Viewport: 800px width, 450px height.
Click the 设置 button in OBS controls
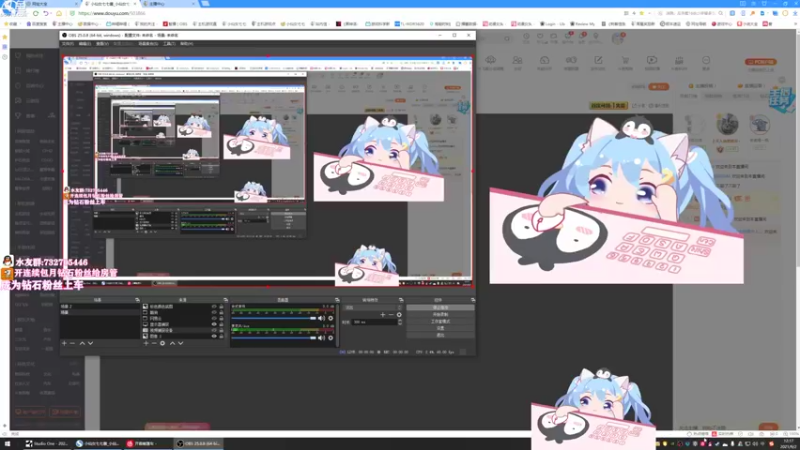coord(440,328)
